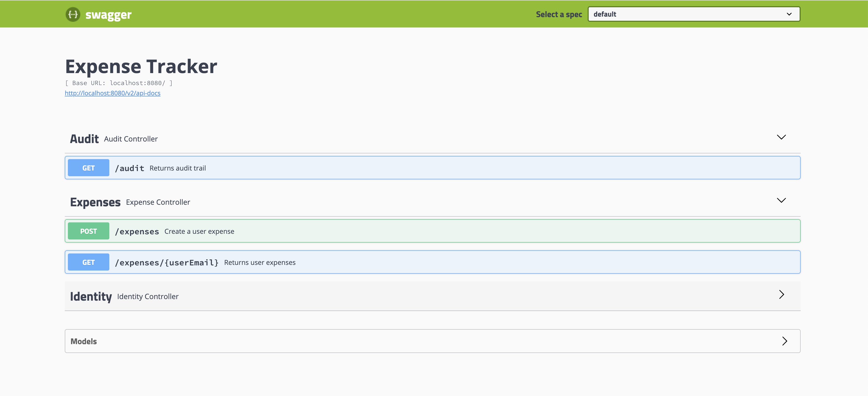Click the GET badge for /audit
This screenshot has width=868, height=396.
[x=88, y=168]
